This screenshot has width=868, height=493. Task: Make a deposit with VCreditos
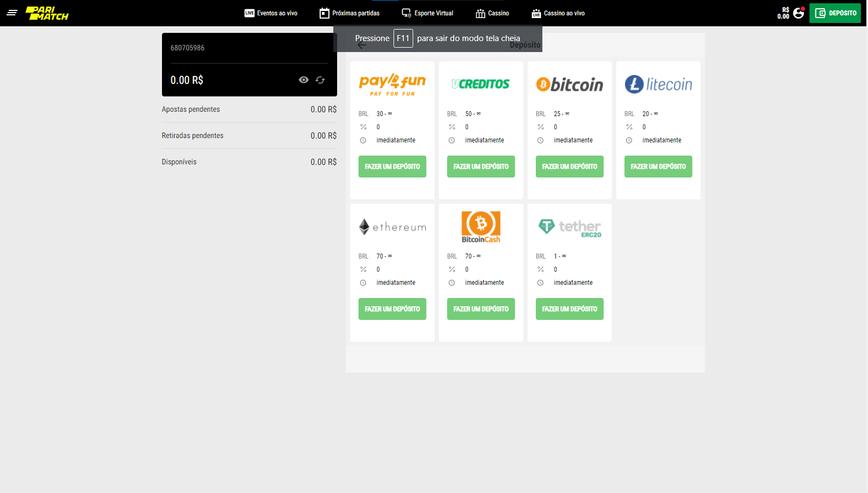click(x=481, y=167)
